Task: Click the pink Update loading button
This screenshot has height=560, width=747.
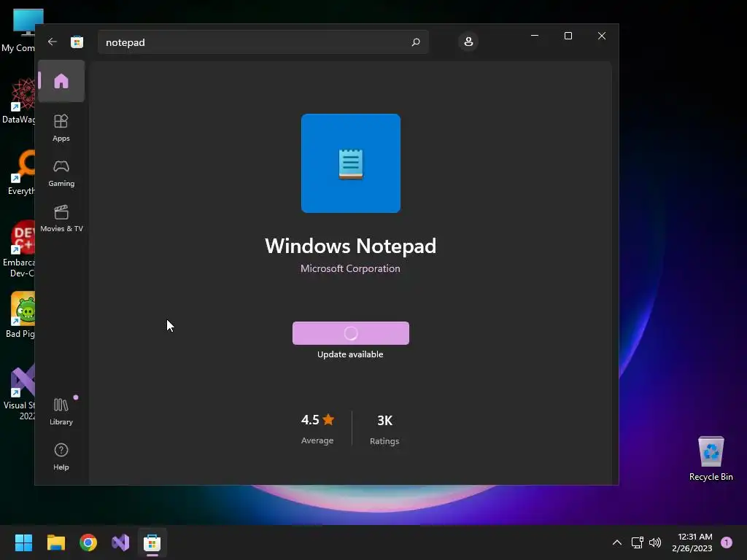Action: click(x=351, y=333)
